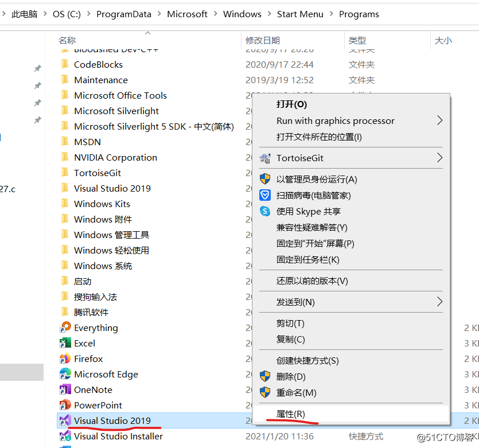Click the Maintenance folder icon
The width and height of the screenshot is (479, 448).
pos(65,80)
